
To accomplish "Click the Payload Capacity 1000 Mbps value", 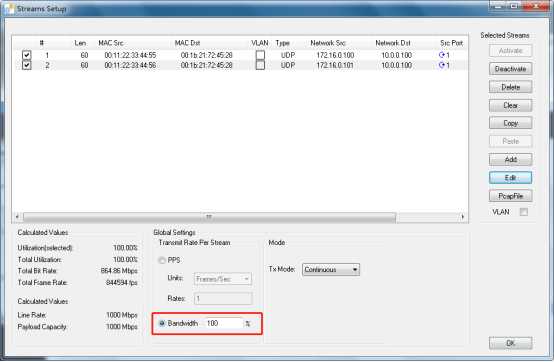I will tap(122, 327).
